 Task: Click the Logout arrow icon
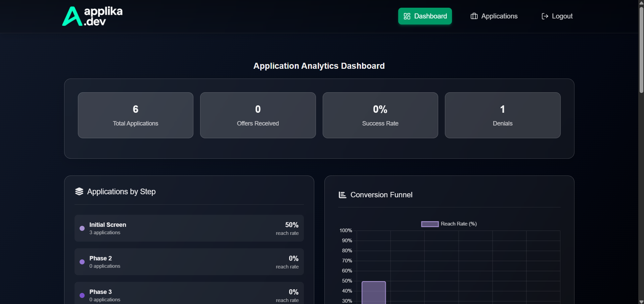pos(545,16)
